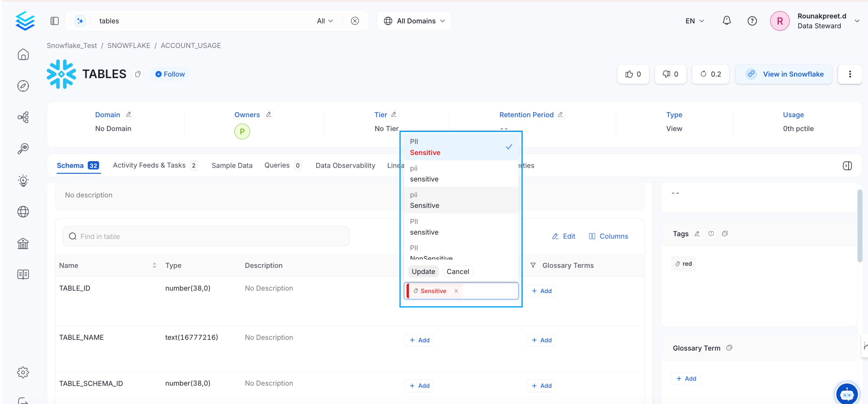Click the Update button in tag selector
Viewport: 868px width, 404px height.
point(423,271)
